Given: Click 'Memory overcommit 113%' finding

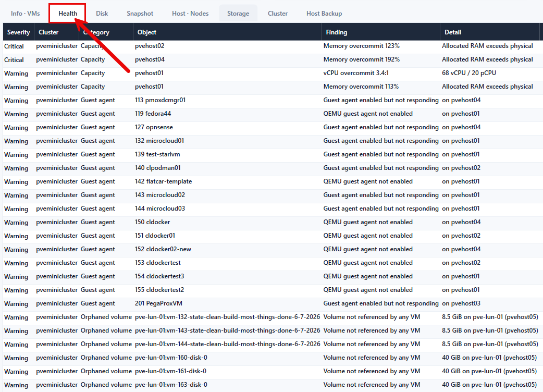Looking at the screenshot, I should click(x=361, y=86).
